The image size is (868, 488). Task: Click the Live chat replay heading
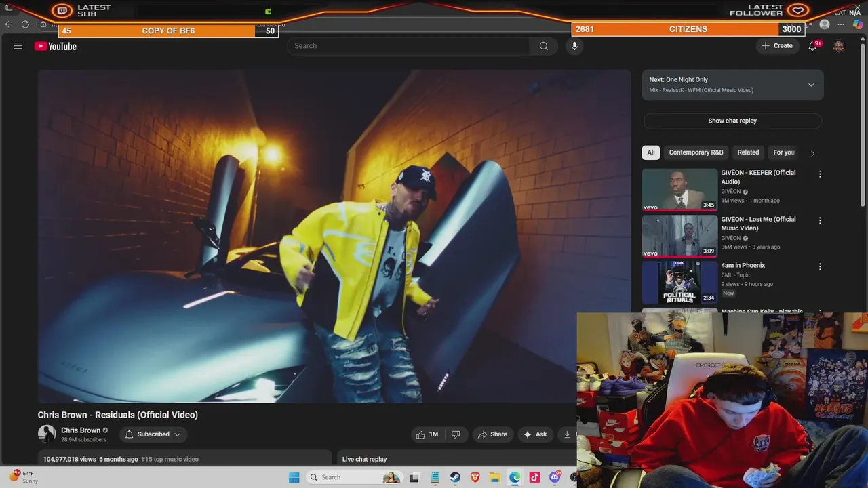[x=364, y=459]
